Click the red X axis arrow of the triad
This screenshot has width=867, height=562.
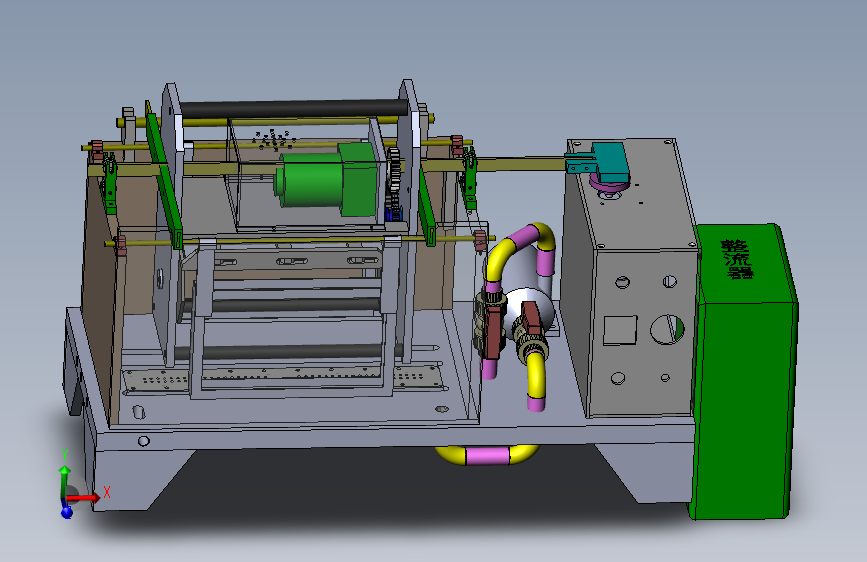83,498
